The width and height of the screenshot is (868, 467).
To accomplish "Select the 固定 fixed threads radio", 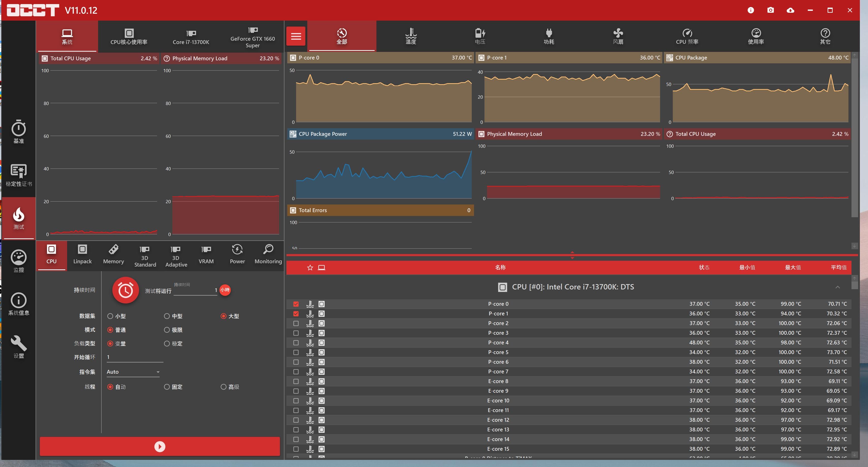I will [166, 387].
